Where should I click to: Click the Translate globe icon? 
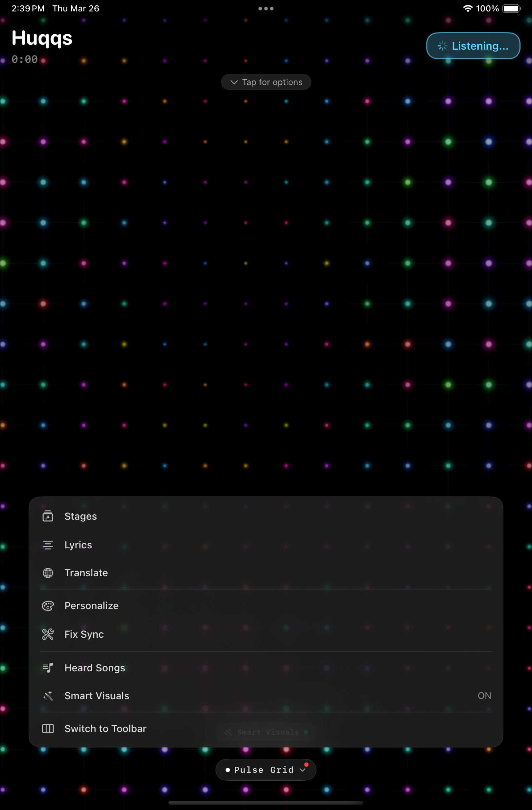[48, 573]
